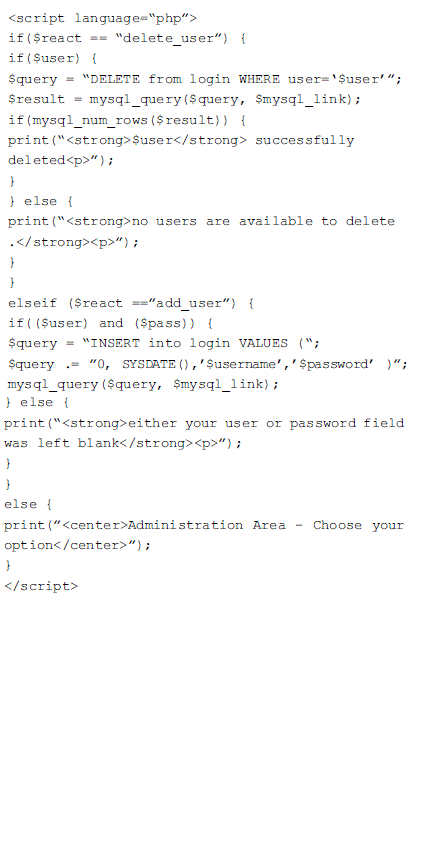Click the $result = mysql_query line

[185, 99]
